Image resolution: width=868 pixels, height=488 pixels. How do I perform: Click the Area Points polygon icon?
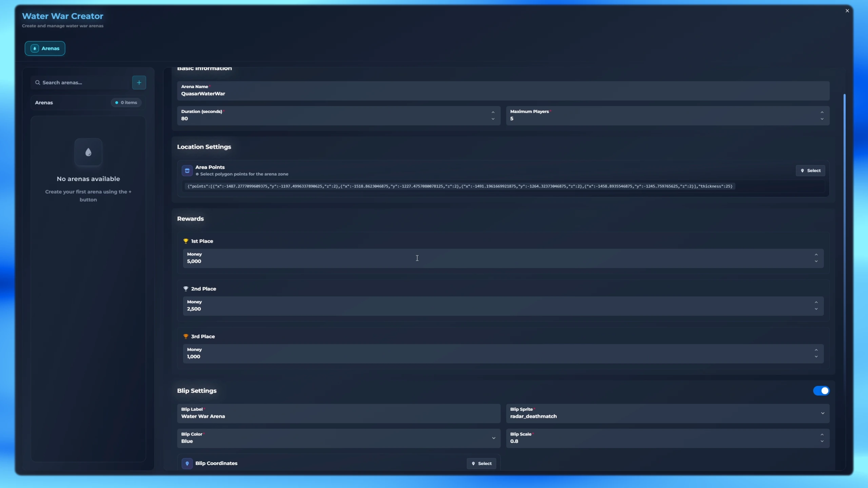tap(187, 170)
